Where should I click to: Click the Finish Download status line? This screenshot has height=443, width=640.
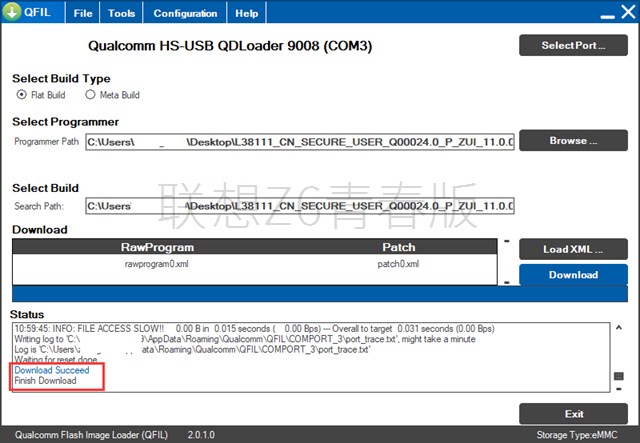coord(45,381)
